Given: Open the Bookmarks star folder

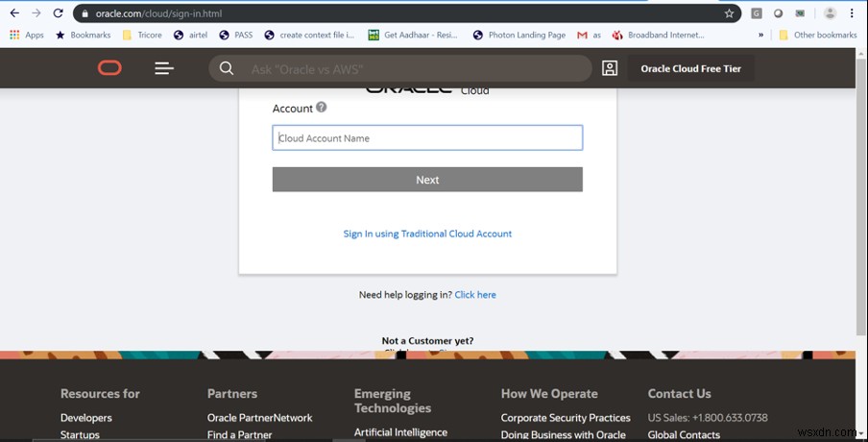Looking at the screenshot, I should tap(83, 35).
